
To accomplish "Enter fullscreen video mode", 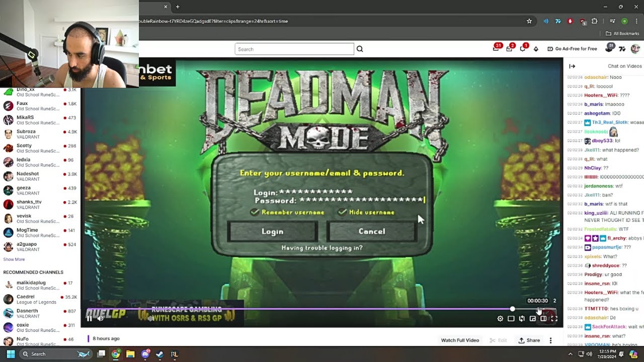I will 554,318.
